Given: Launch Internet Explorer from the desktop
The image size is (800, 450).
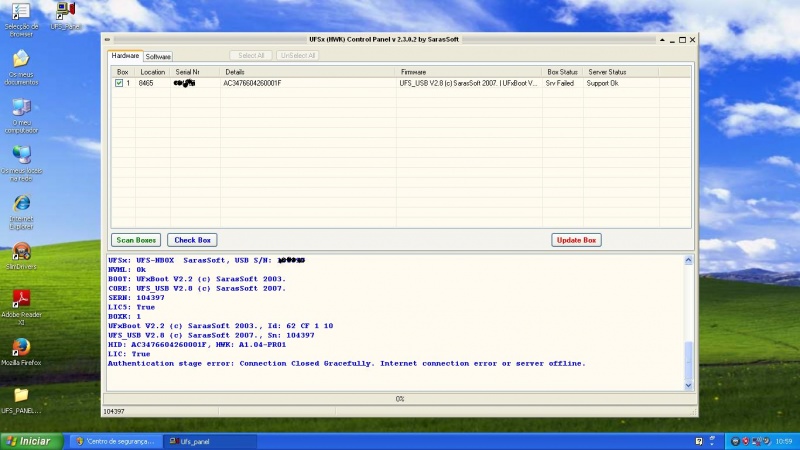Looking at the screenshot, I should (21, 212).
